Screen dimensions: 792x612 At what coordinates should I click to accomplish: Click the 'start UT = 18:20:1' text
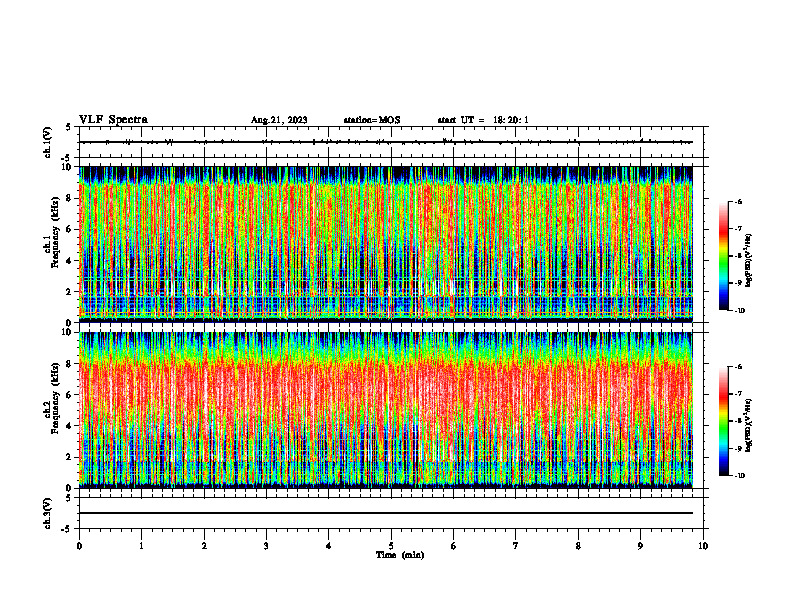[x=483, y=120]
